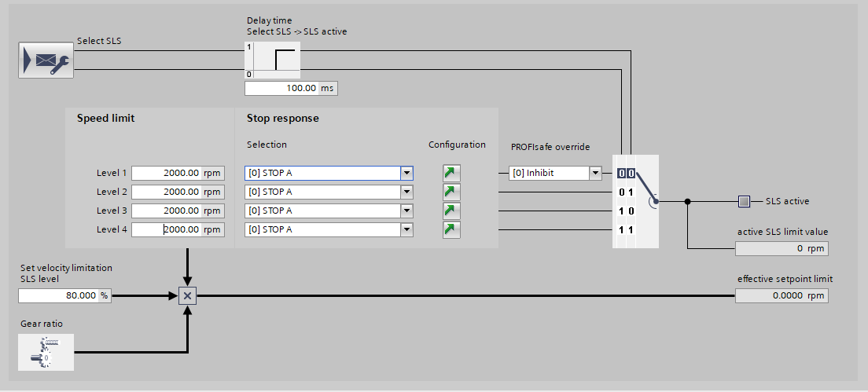Open the PROFIsafe override Inhibit dropdown
The width and height of the screenshot is (868, 392).
(x=595, y=173)
